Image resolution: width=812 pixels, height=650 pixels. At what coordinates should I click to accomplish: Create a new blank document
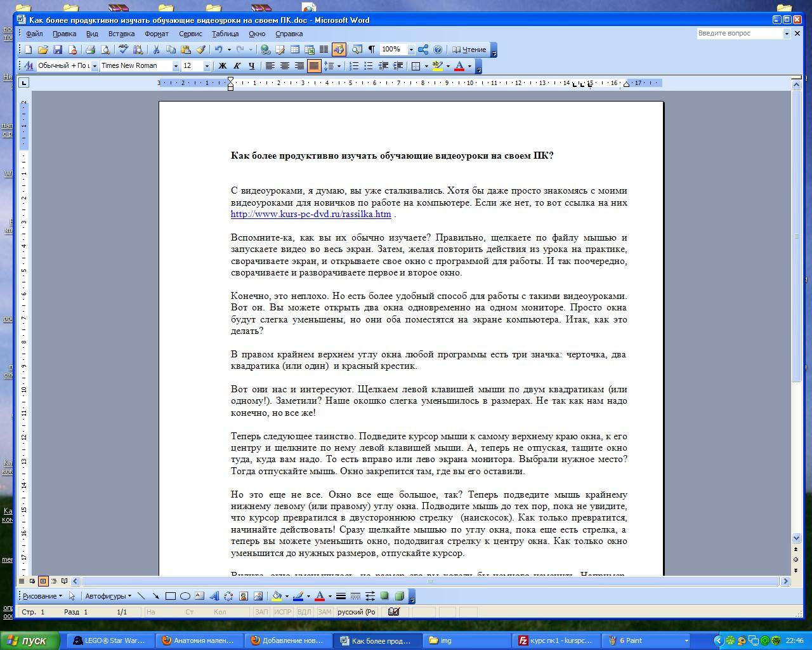coord(28,50)
